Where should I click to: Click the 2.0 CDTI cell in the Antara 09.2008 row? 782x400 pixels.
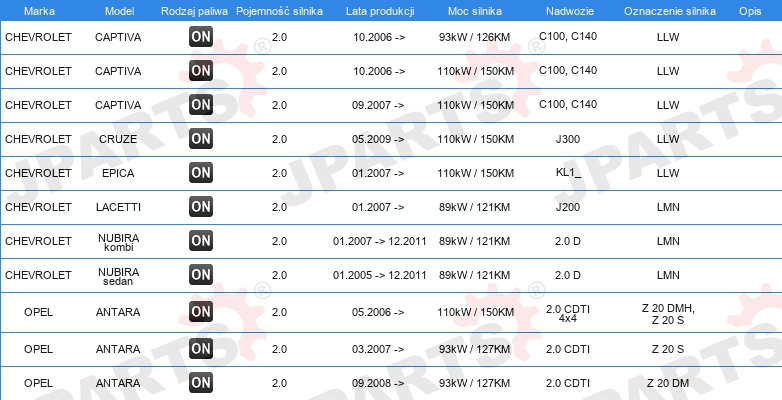[568, 383]
